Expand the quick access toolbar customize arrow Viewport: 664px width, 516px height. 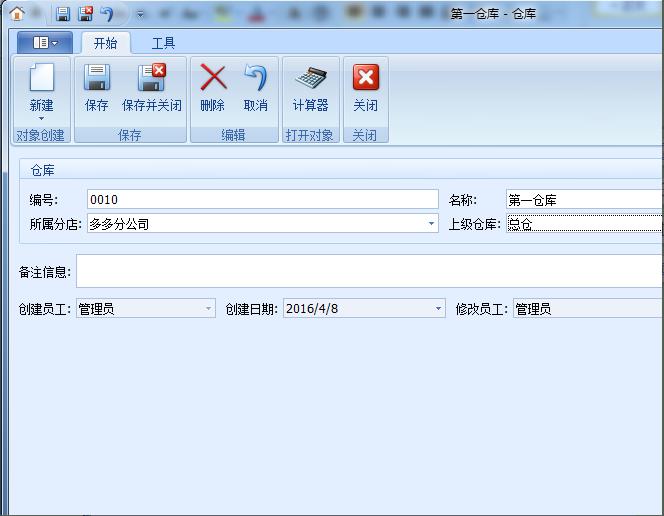[140, 15]
